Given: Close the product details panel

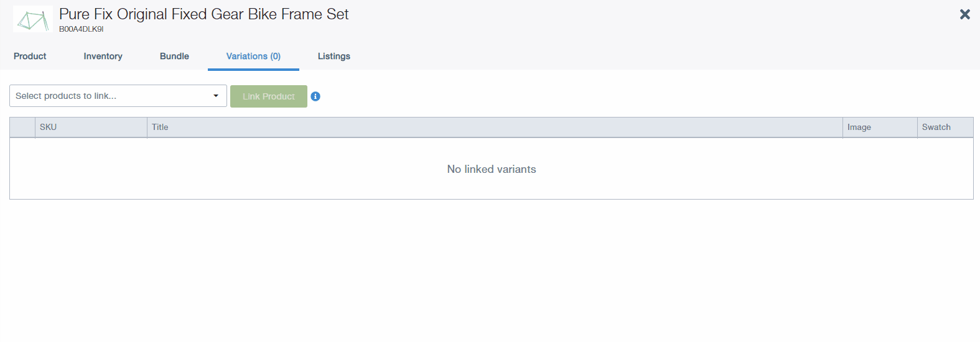Looking at the screenshot, I should coord(964,14).
